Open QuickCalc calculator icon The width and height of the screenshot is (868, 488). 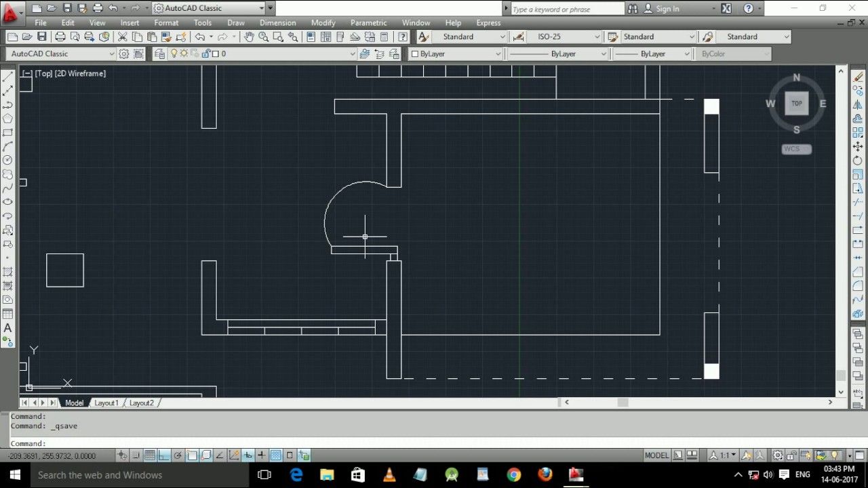coord(384,37)
